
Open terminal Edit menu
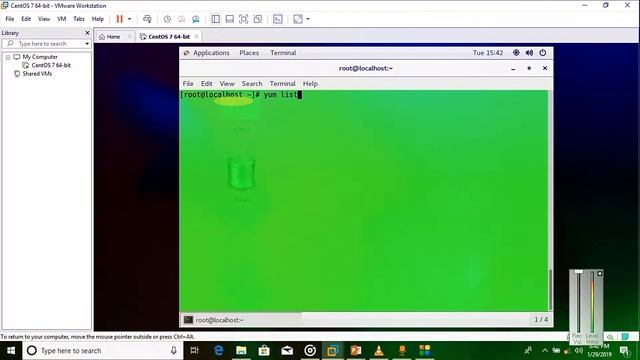pyautogui.click(x=207, y=83)
